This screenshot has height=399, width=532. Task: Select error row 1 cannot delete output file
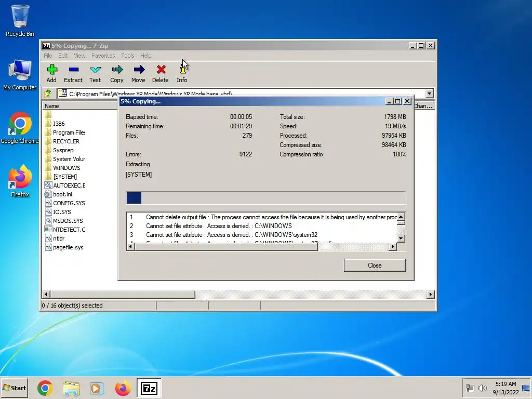[x=261, y=217]
